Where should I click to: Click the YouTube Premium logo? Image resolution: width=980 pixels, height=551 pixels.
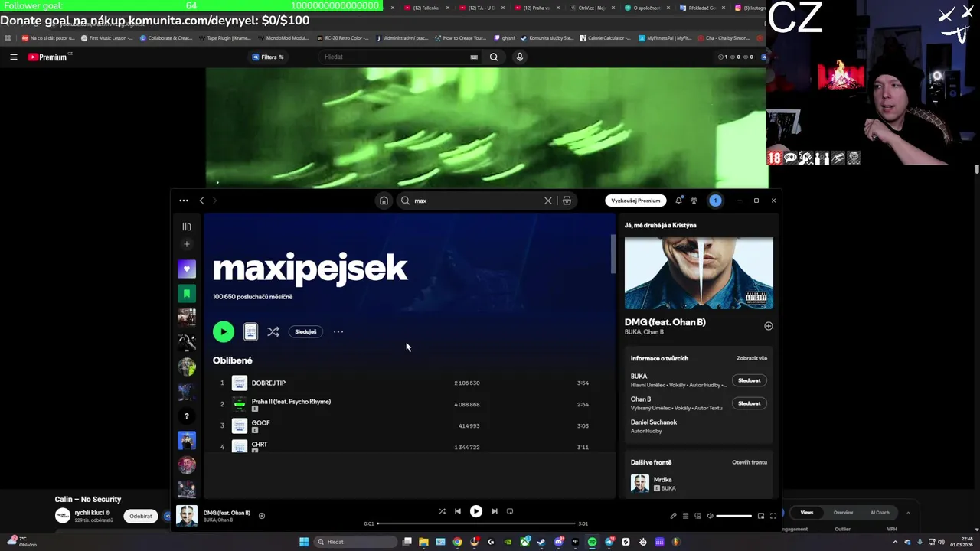[x=49, y=57]
